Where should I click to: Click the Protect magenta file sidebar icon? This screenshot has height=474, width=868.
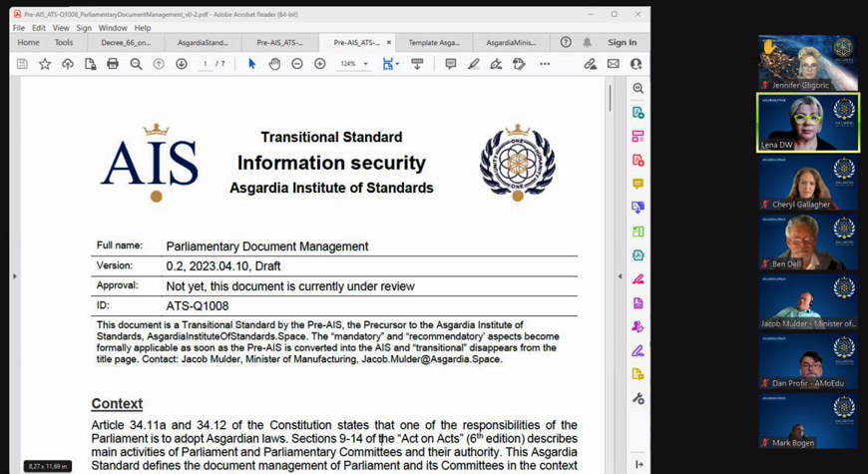pyautogui.click(x=638, y=303)
